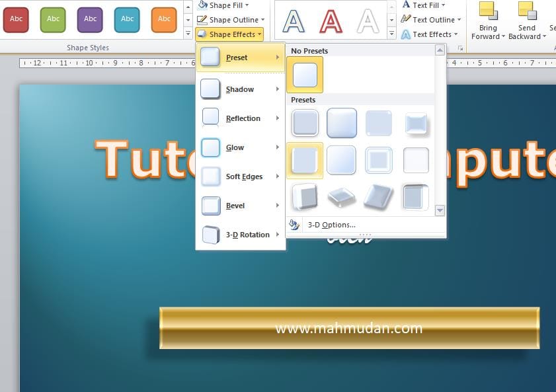Apply the orange Abc shape style
Viewport: 556px width, 392px height.
coord(164,19)
